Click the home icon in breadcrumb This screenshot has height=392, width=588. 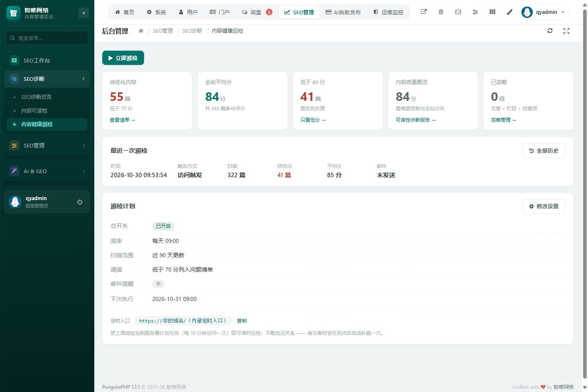click(x=141, y=31)
